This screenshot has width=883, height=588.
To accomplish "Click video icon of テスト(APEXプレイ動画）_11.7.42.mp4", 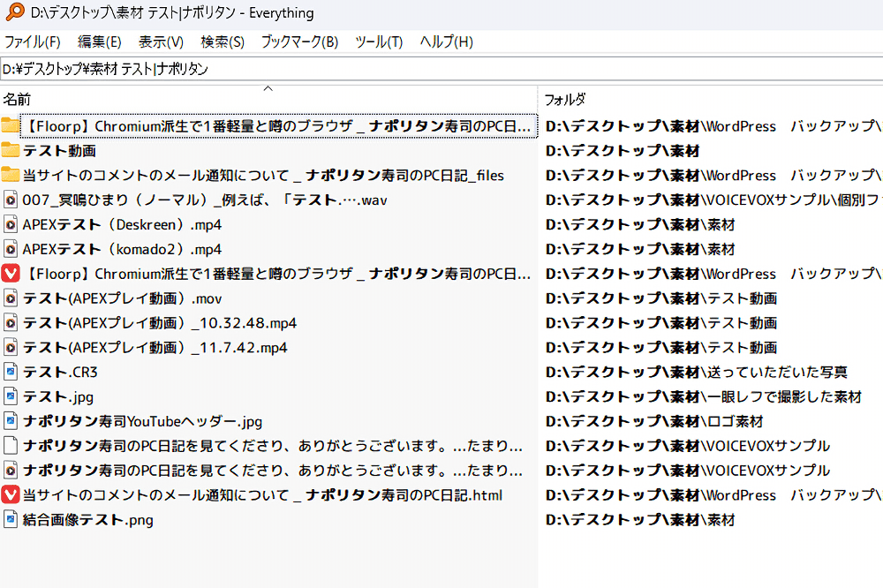I will (10, 347).
